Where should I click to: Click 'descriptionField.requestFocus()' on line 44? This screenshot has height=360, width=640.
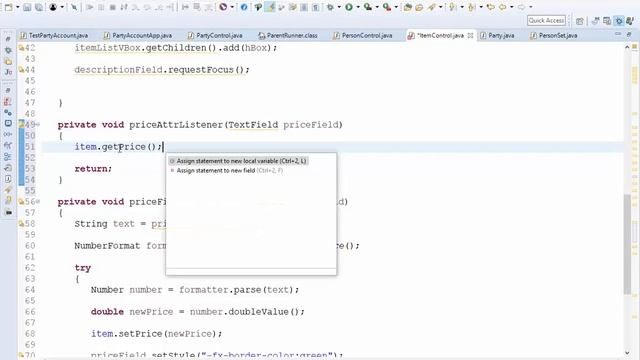[160, 70]
